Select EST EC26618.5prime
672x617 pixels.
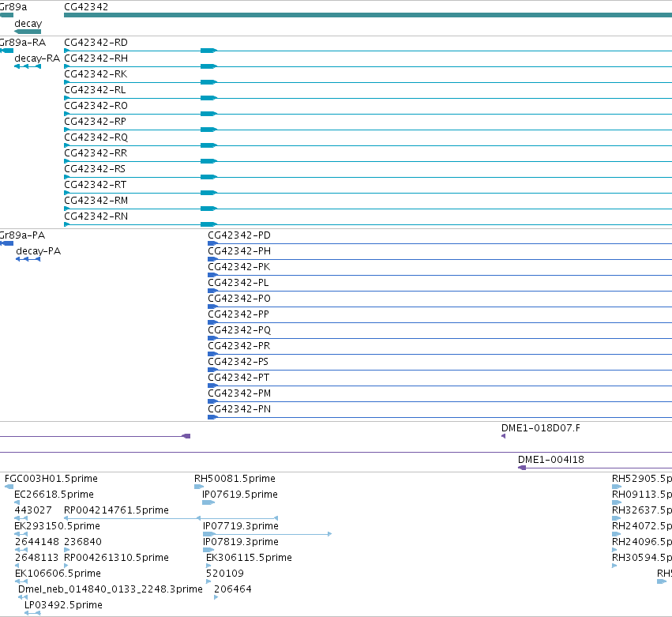tap(54, 495)
